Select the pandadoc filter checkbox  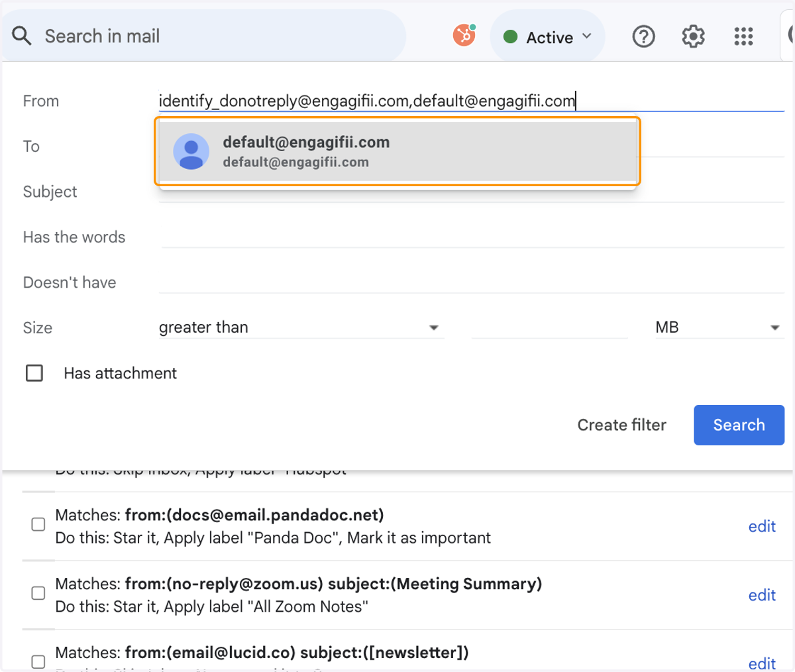(x=38, y=524)
